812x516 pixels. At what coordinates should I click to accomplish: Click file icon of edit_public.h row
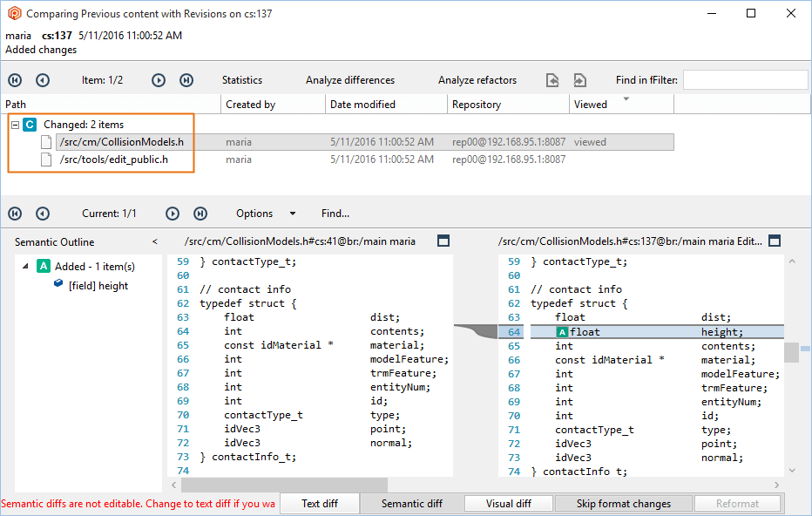pyautogui.click(x=46, y=160)
